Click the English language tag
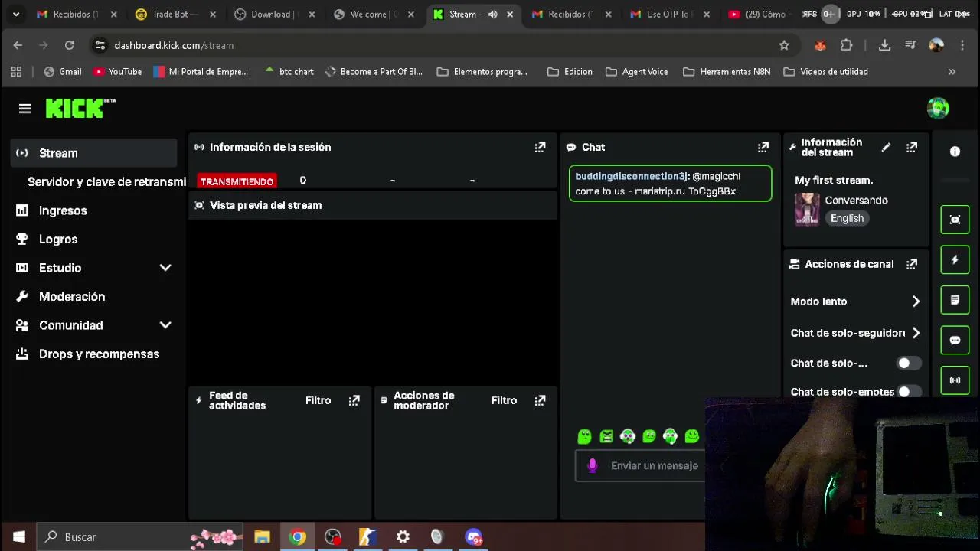 [x=847, y=218]
